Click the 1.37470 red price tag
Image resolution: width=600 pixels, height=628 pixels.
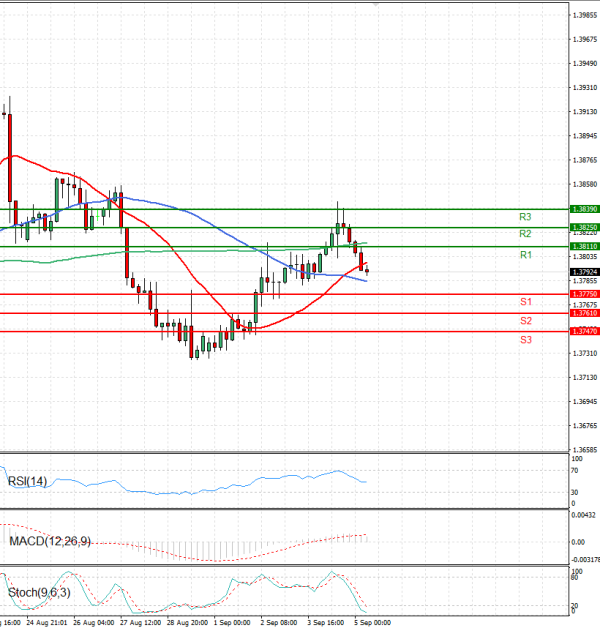click(584, 331)
